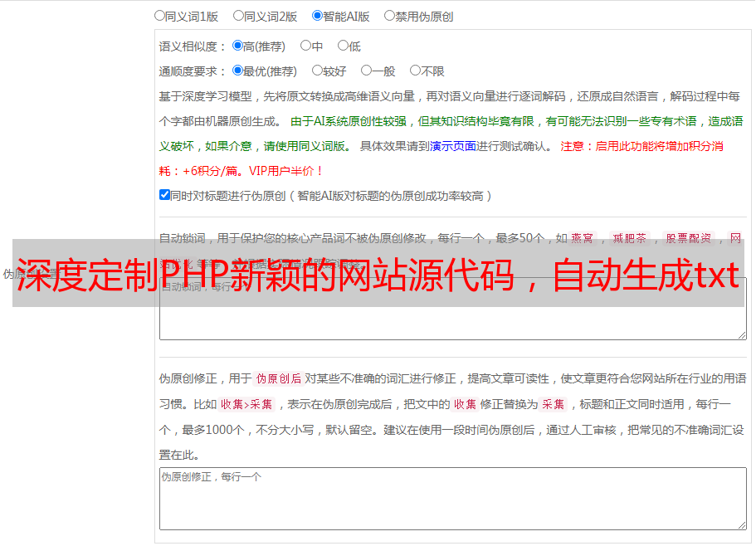Set 通顺度要求 to 最优(推荐)
Screen dimensions: 756x546
[x=237, y=71]
